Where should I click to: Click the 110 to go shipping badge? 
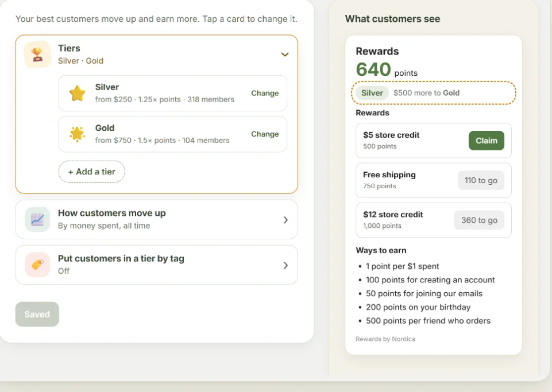[481, 181]
